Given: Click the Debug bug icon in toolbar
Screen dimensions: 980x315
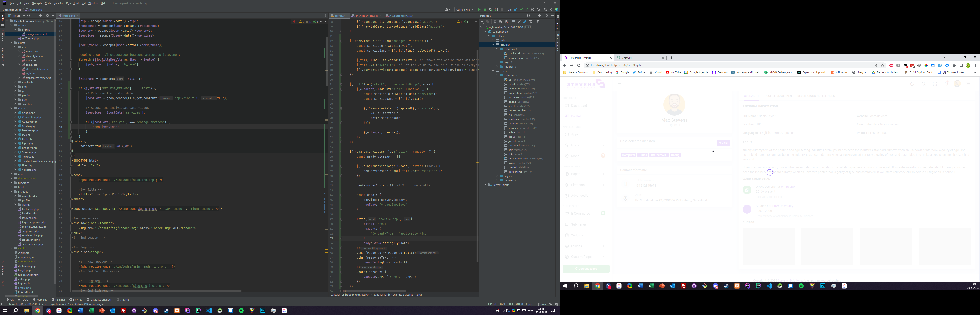Looking at the screenshot, I should click(x=485, y=9).
